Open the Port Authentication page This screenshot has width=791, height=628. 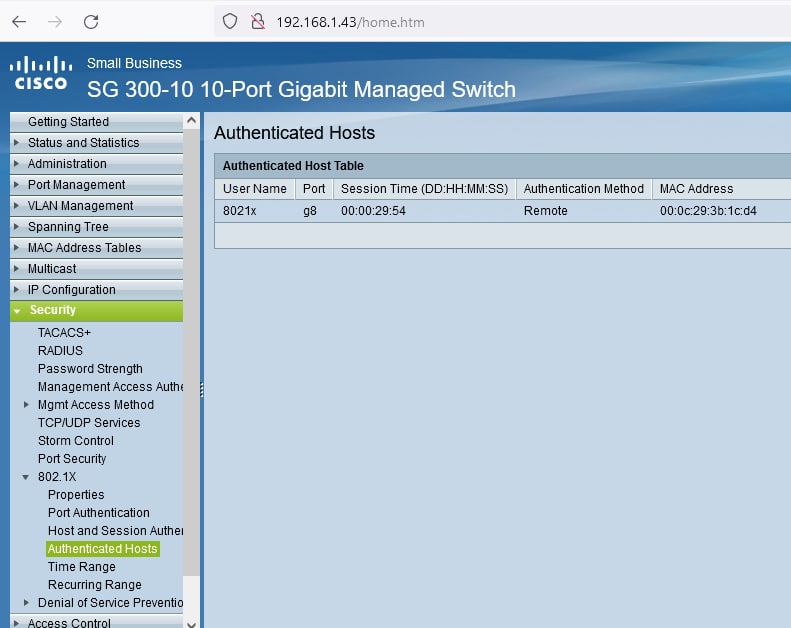point(98,513)
